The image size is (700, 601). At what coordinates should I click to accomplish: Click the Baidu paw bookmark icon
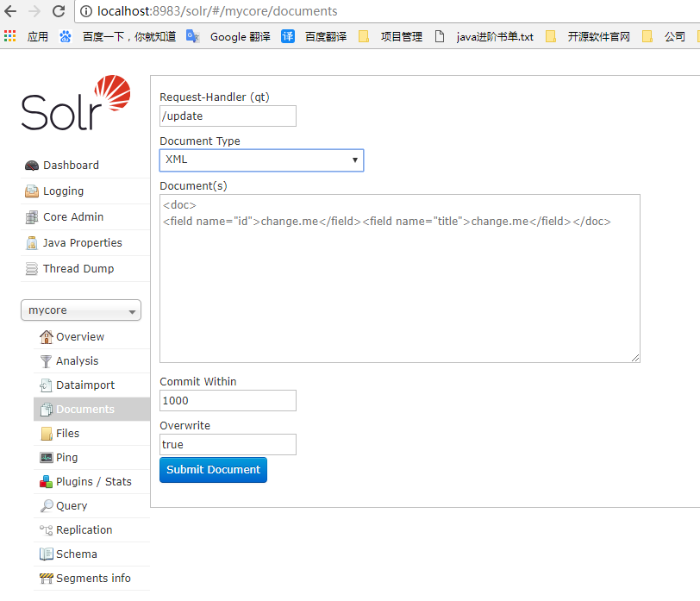coord(66,36)
